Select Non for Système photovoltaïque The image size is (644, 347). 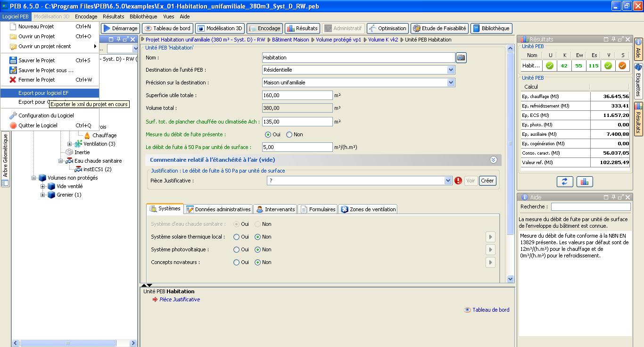click(x=257, y=249)
